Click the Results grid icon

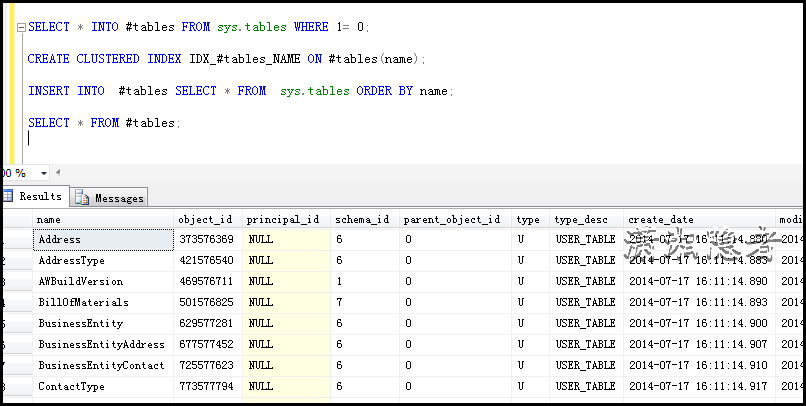tap(8, 197)
